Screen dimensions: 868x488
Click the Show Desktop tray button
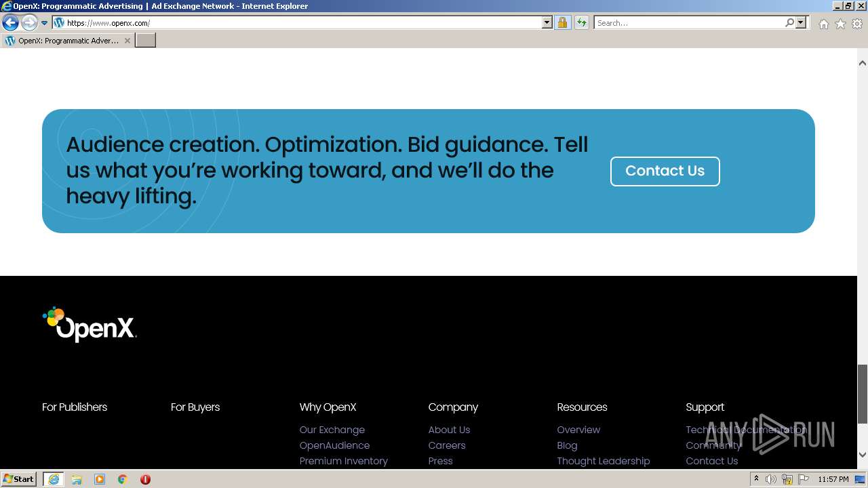coord(861,479)
